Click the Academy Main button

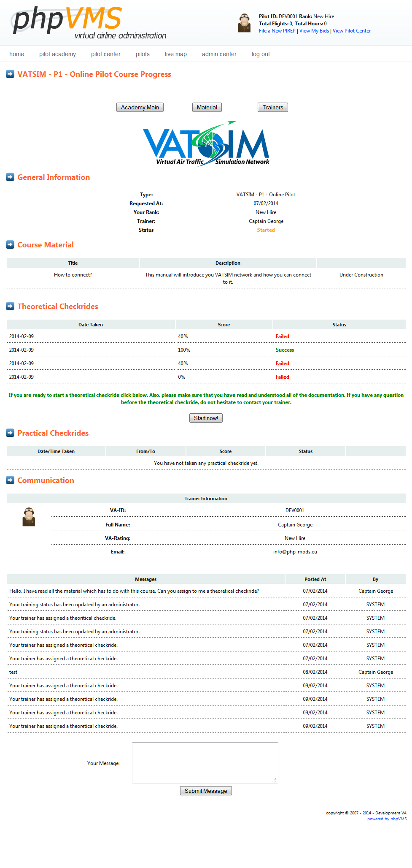coord(140,107)
